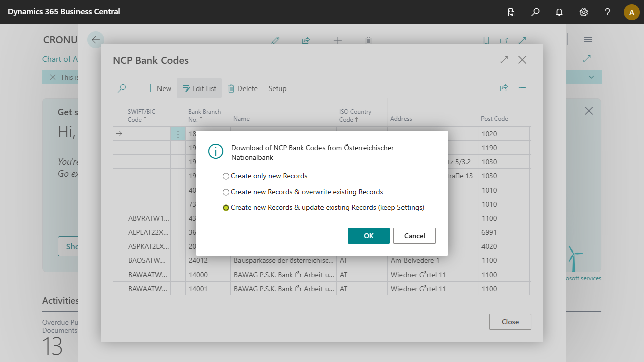This screenshot has height=362, width=644.
Task: Select BAOSATW SWIFT code cell
Action: coord(148,260)
